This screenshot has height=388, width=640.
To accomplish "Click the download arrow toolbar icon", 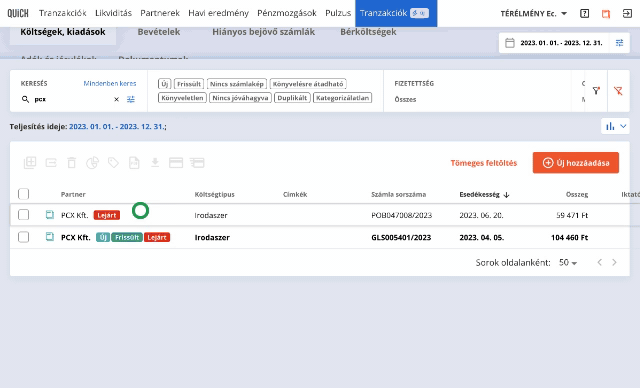I will [x=155, y=163].
